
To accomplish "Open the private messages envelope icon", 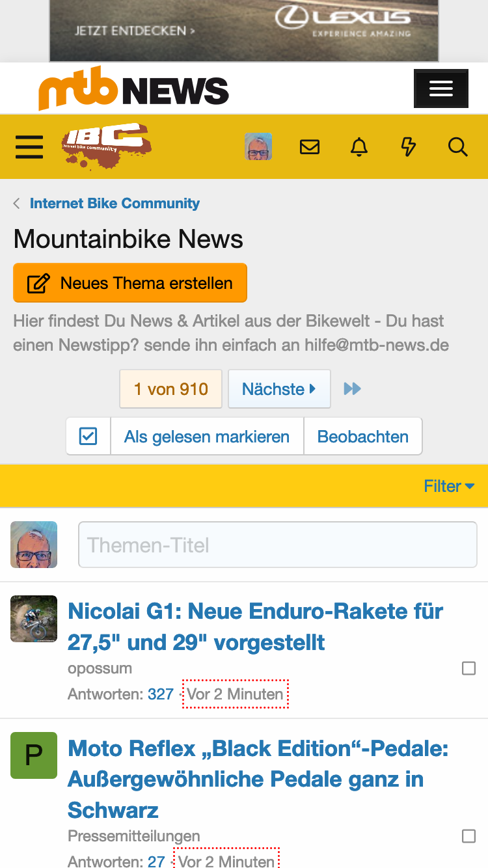I will pyautogui.click(x=310, y=147).
